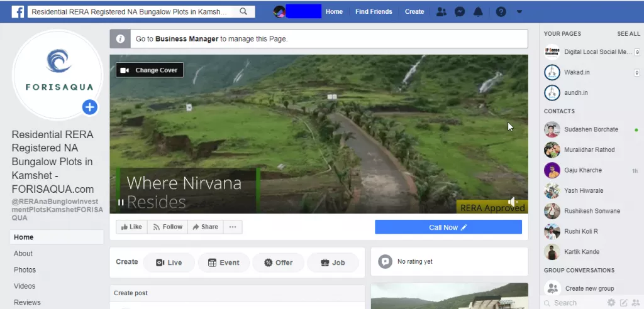Image resolution: width=644 pixels, height=309 pixels.
Task: Open chat with Gaju Kharche
Action: [x=592, y=170]
